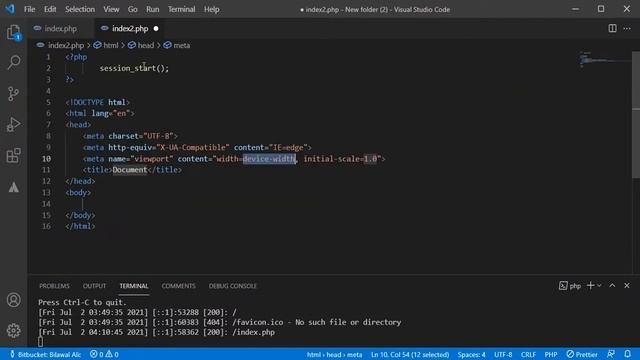This screenshot has width=640, height=360.
Task: Open the feedback icon in status bar
Action: coord(611,354)
